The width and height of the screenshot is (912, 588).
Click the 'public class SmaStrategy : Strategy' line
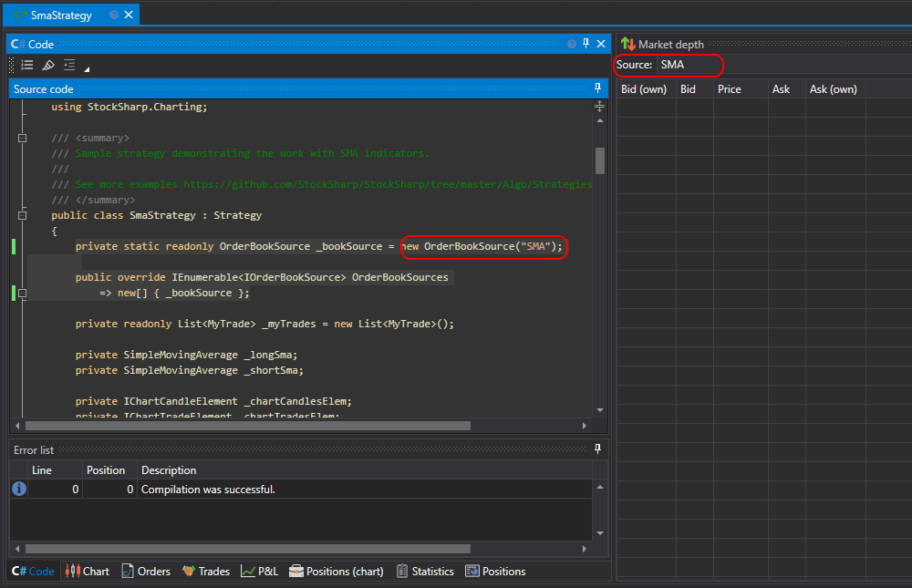click(x=157, y=215)
